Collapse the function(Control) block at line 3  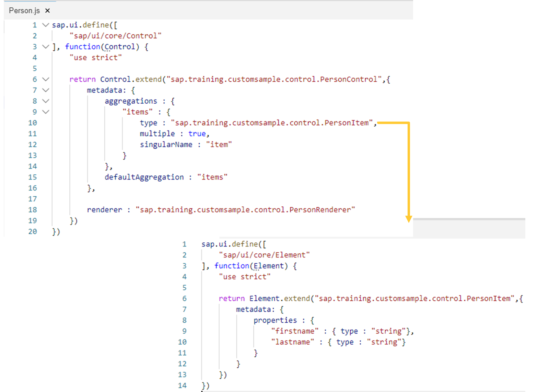point(46,47)
